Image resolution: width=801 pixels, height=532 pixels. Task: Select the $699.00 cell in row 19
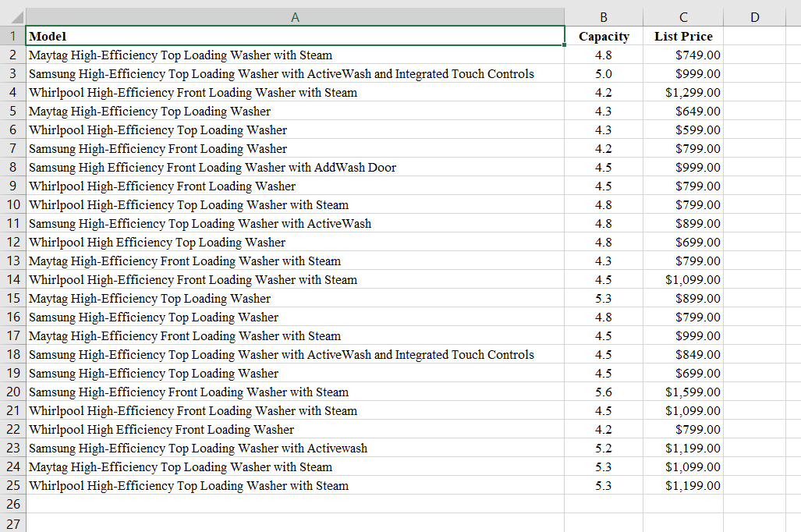683,373
